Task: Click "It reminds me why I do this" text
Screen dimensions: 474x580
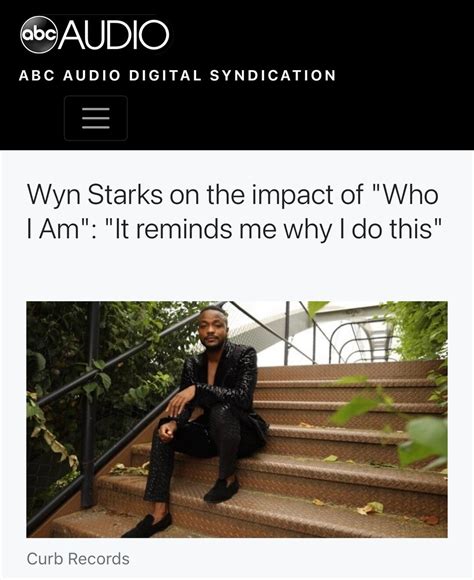Action: pyautogui.click(x=274, y=229)
